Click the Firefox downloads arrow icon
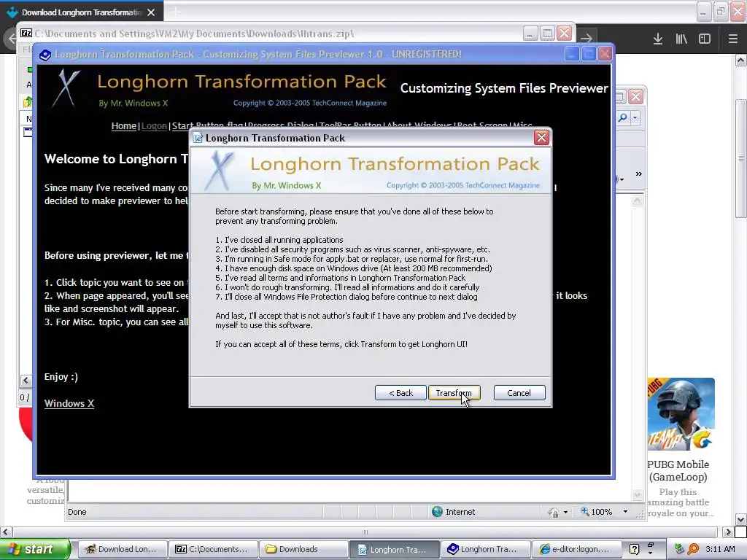The width and height of the screenshot is (747, 560). [658, 39]
